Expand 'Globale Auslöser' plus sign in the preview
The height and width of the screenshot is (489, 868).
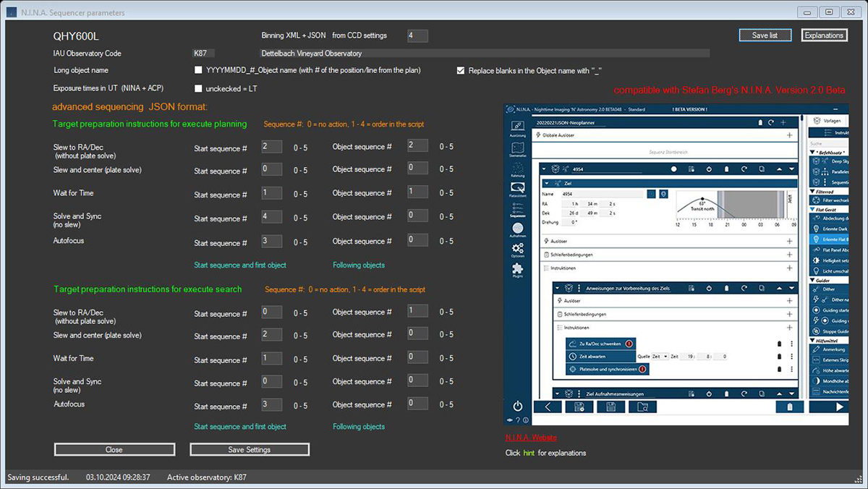click(x=789, y=135)
